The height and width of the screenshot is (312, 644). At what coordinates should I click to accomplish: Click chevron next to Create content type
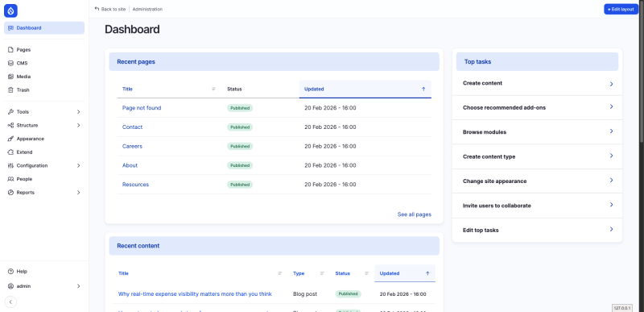pos(611,156)
